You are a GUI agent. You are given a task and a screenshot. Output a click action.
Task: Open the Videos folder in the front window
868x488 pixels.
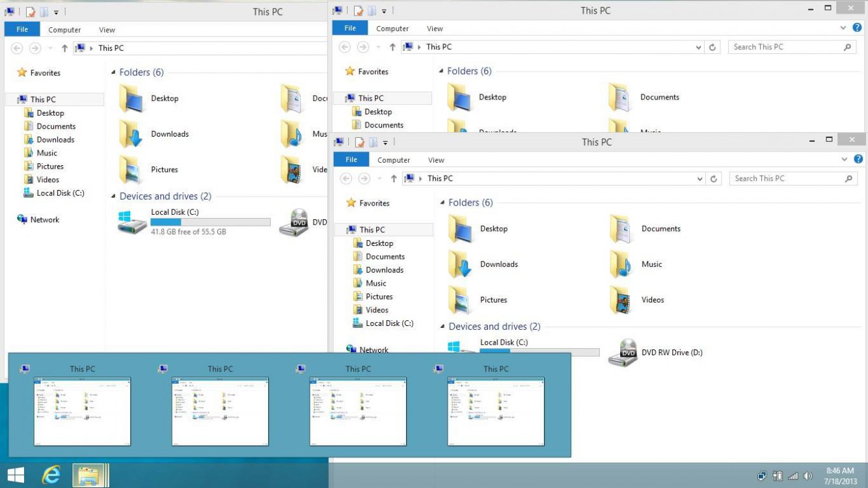[x=637, y=300]
